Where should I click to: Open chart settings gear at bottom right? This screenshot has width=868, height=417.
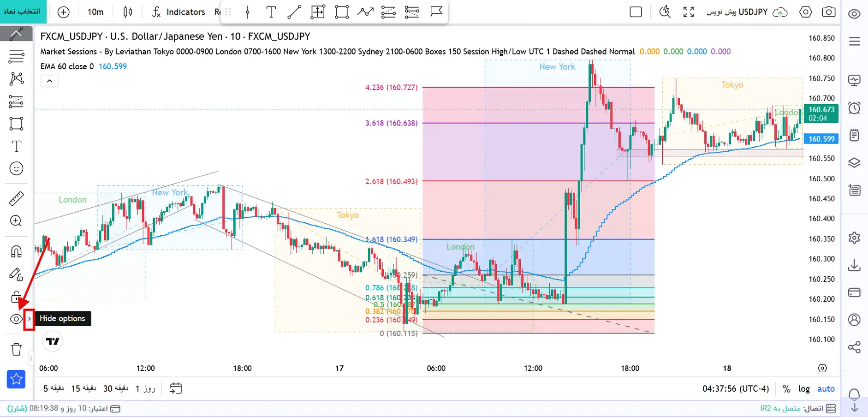click(x=822, y=368)
